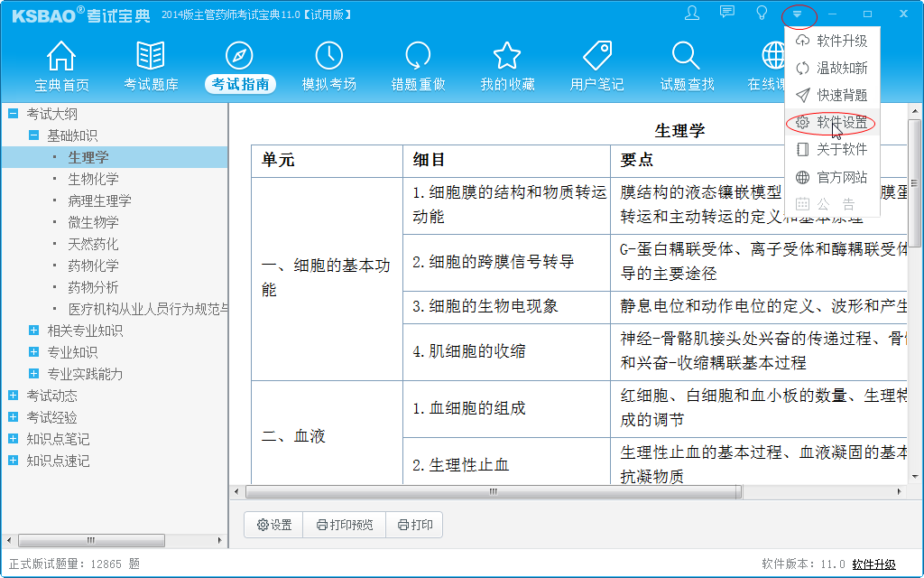Screen dimensions: 924x578
Task: Choose 官方网站 from the dropdown menu
Action: point(832,177)
